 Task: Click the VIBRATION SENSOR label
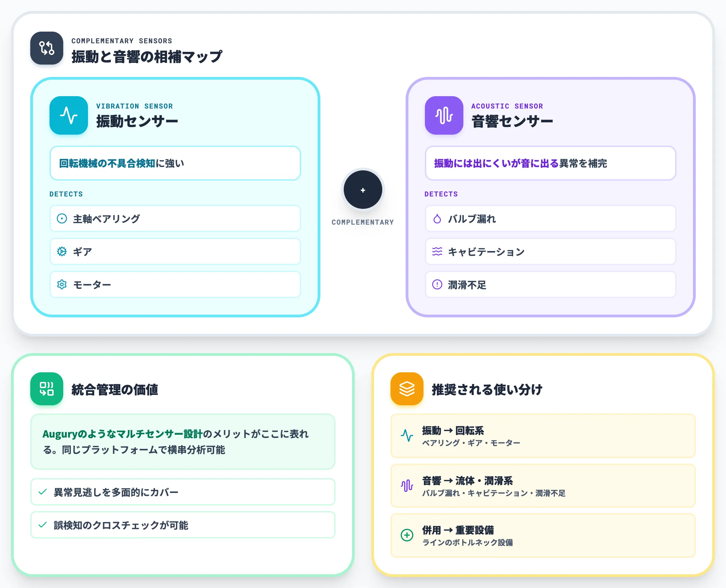pos(134,106)
